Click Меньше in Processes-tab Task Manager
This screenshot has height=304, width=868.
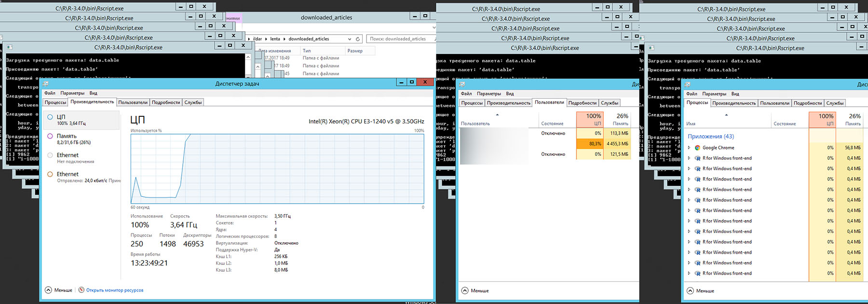pos(701,291)
